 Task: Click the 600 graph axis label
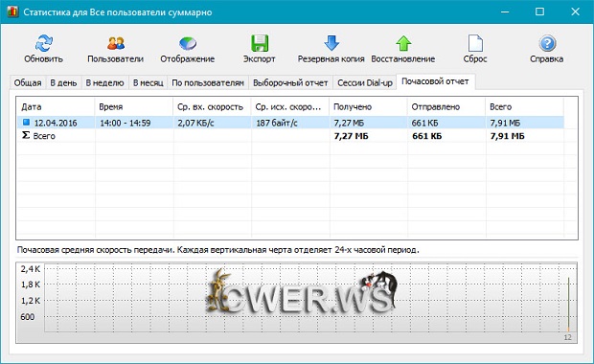click(27, 317)
